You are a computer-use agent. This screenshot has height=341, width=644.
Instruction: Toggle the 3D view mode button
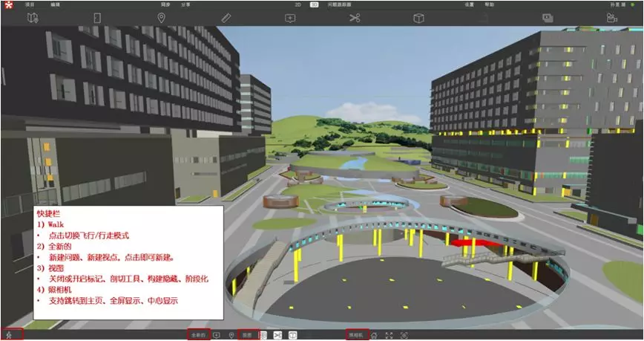tap(314, 4)
